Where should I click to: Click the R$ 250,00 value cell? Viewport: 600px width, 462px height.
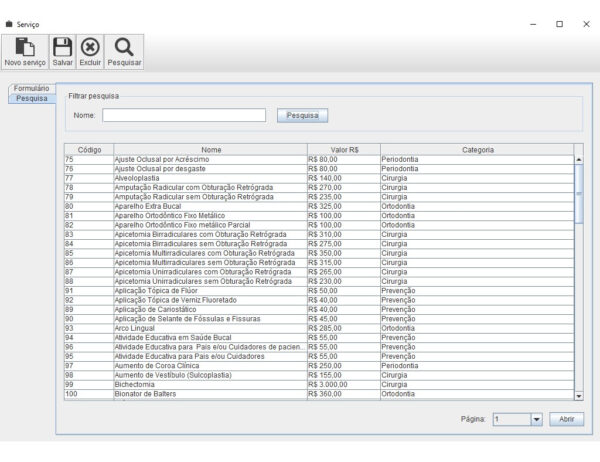click(x=344, y=366)
